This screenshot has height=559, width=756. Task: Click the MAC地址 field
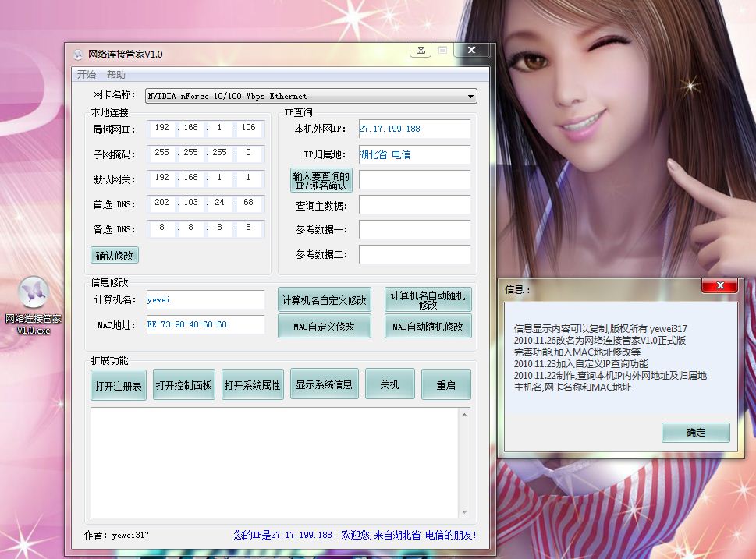[205, 324]
